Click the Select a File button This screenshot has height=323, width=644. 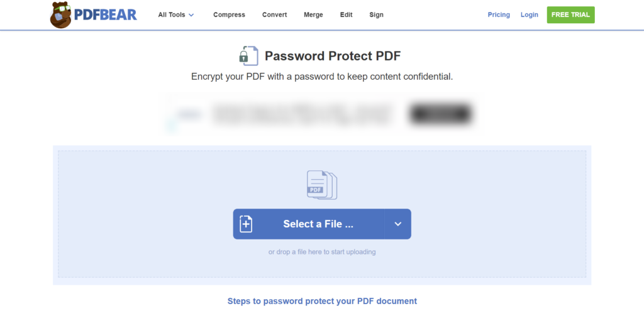(309, 224)
